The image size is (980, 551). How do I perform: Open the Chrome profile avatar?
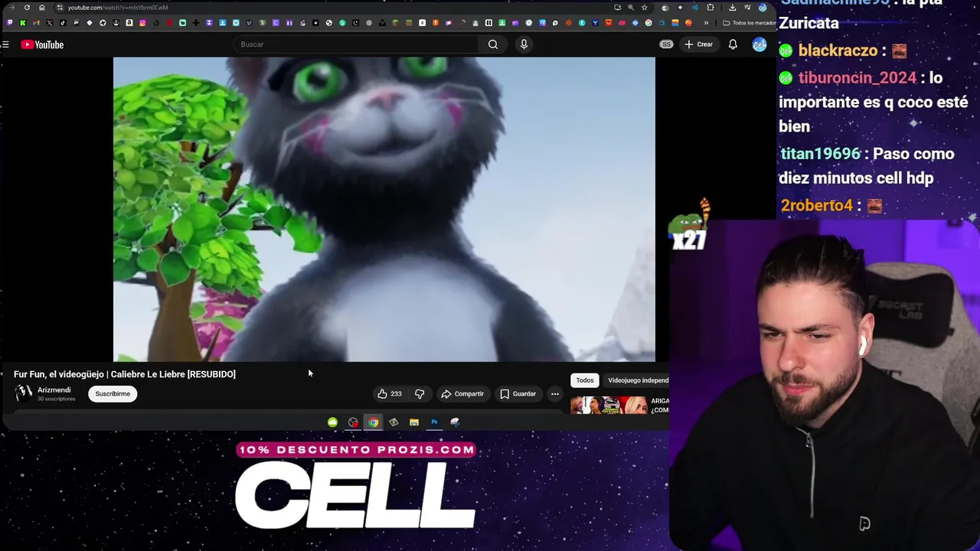tap(763, 8)
